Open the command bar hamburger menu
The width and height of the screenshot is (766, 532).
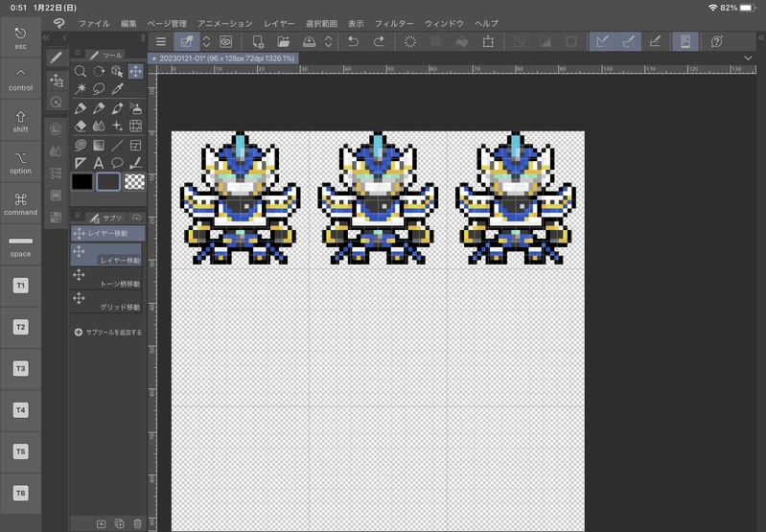pos(161,42)
